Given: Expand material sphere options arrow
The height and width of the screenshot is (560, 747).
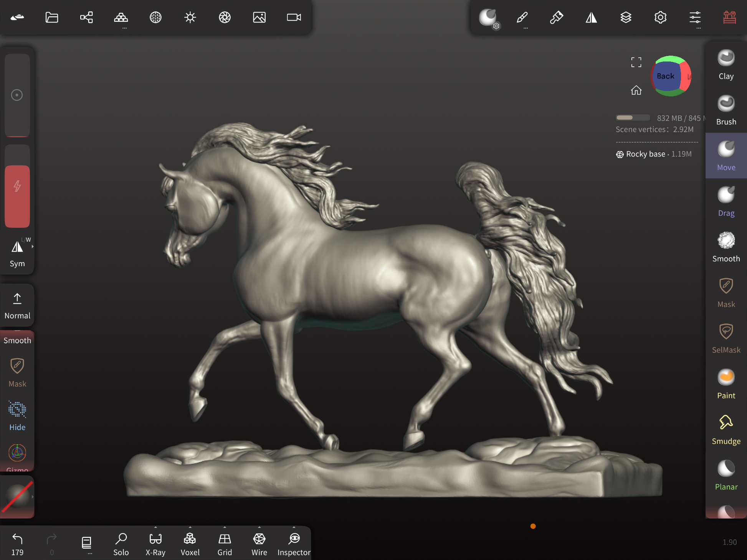Looking at the screenshot, I should coord(33,497).
